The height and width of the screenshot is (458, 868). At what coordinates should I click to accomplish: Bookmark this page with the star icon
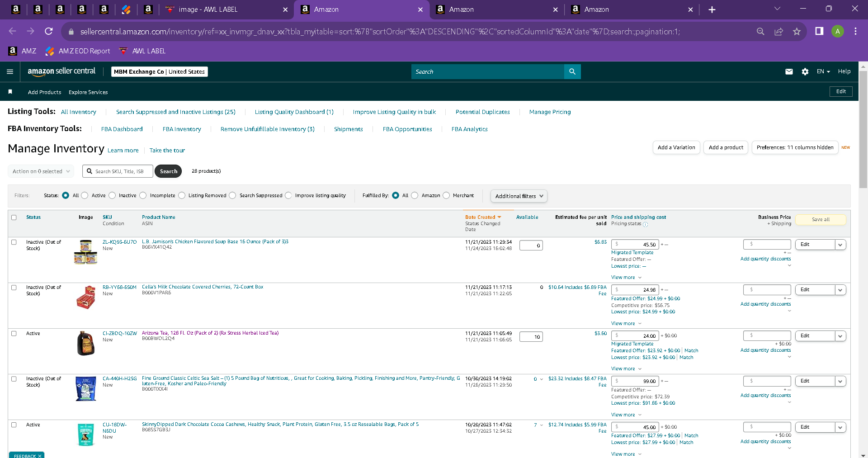click(797, 31)
